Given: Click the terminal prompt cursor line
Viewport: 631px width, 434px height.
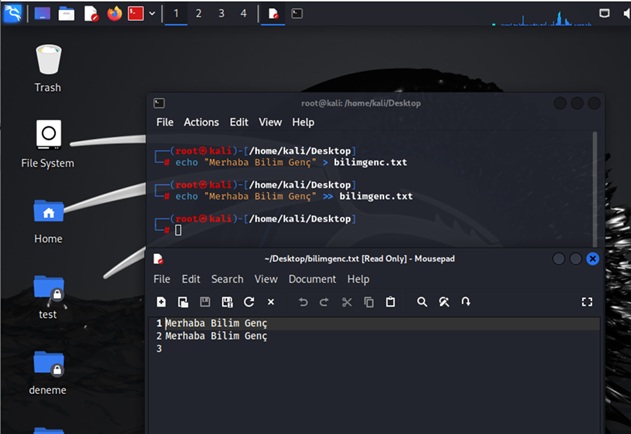Looking at the screenshot, I should point(178,230).
